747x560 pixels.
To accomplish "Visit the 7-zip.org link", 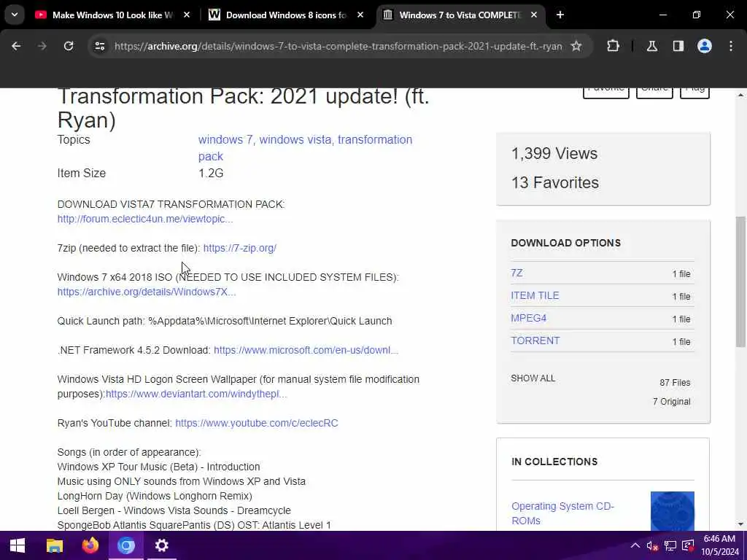I will coord(239,248).
